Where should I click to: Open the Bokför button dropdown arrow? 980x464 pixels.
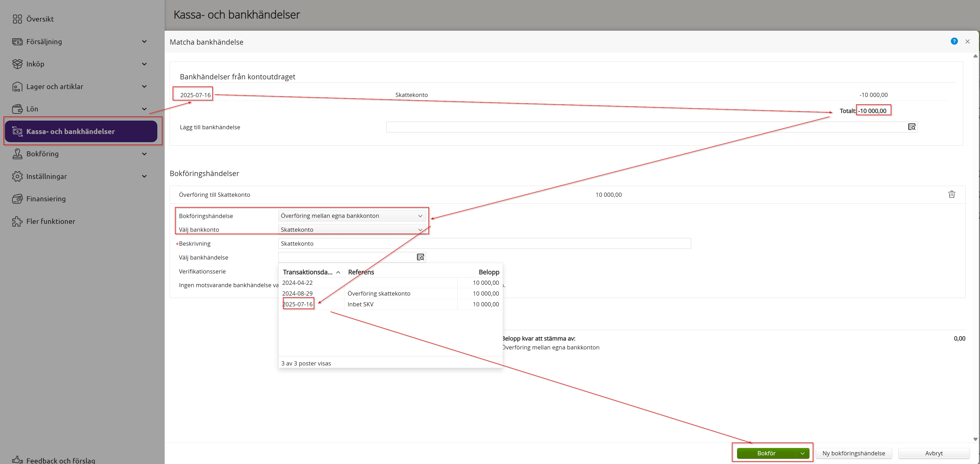(x=802, y=453)
